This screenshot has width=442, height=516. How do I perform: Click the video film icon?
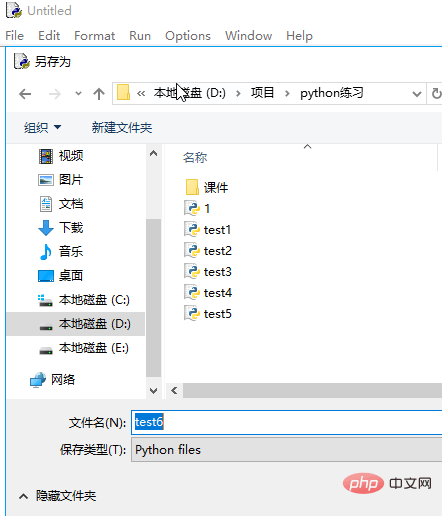[x=46, y=156]
